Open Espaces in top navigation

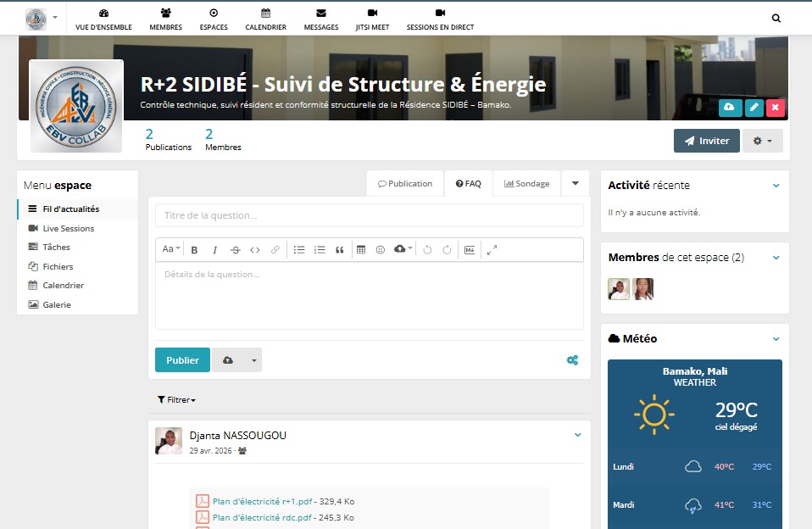(214, 19)
